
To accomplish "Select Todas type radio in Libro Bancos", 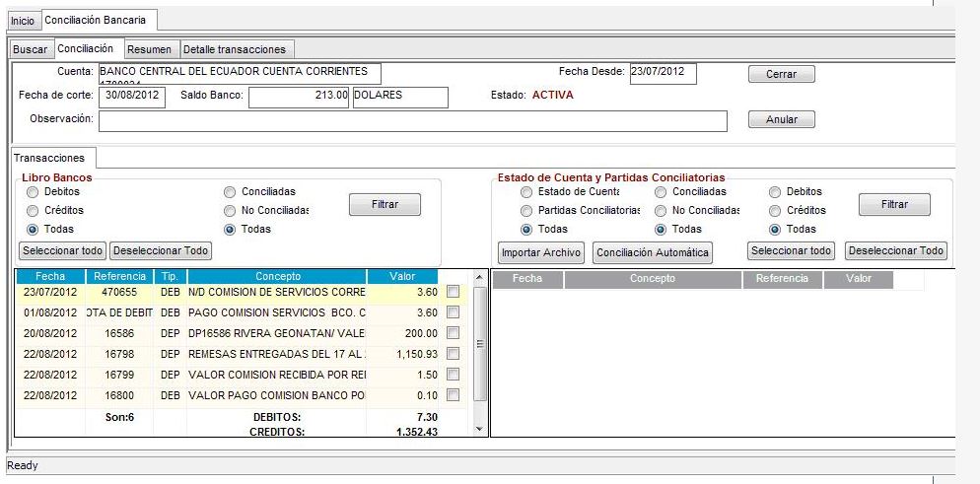I will pos(33,230).
